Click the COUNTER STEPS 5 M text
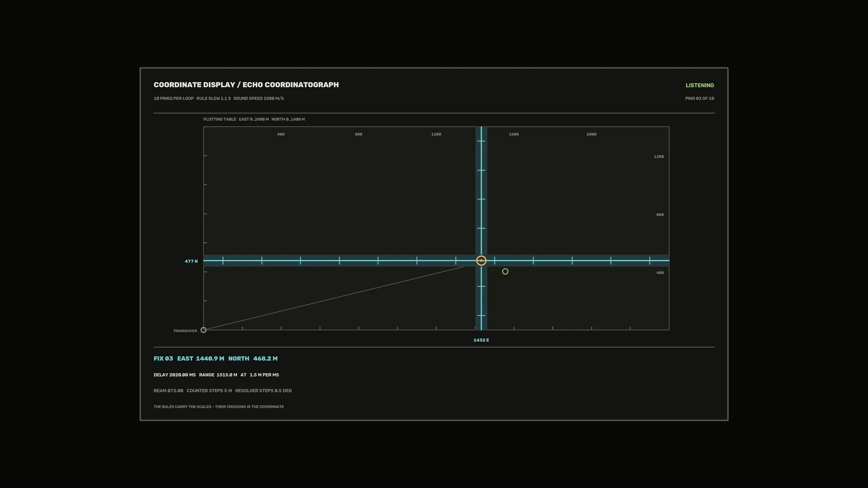Image resolution: width=868 pixels, height=488 pixels. [209, 391]
